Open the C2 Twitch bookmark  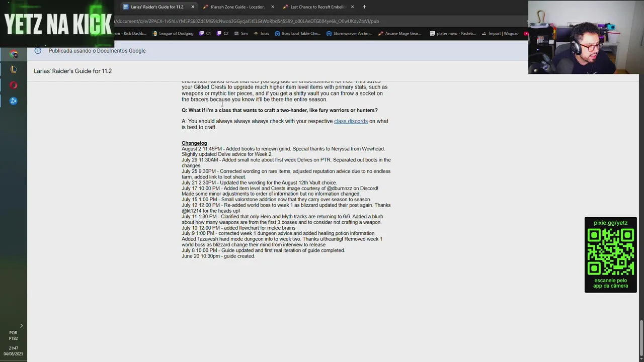pos(222,34)
